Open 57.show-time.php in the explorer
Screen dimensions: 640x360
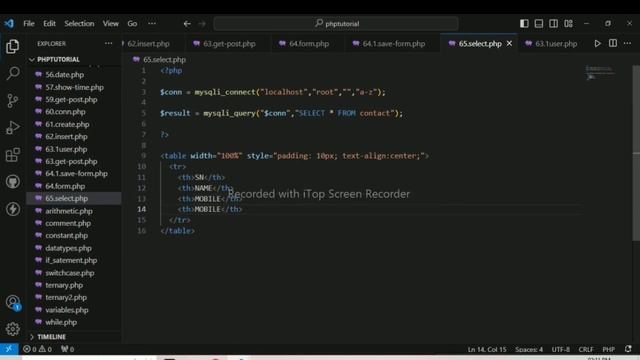pos(74,87)
